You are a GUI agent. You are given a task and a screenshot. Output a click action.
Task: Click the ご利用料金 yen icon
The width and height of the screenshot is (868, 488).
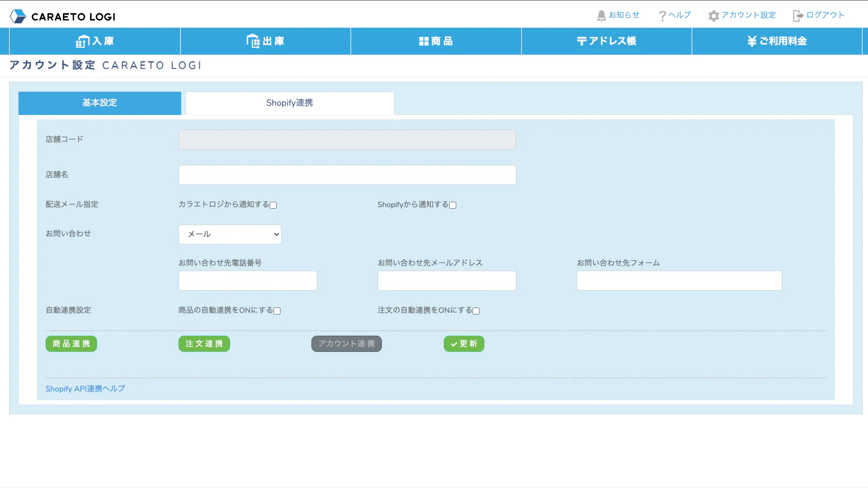point(752,41)
